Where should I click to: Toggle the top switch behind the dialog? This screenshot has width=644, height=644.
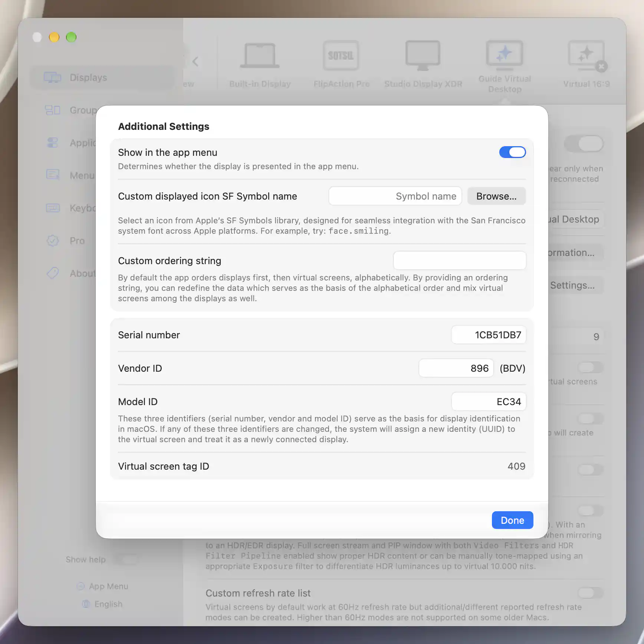click(584, 144)
